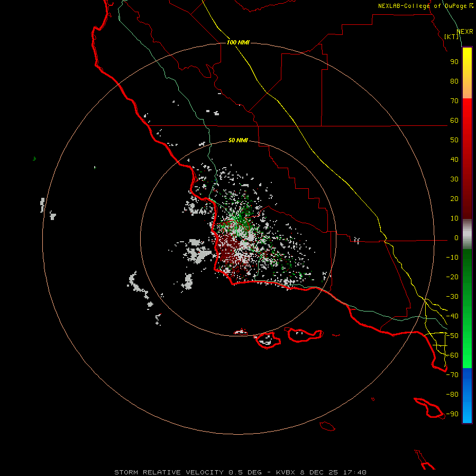Click the -40 value on the velocity scale
The height and width of the screenshot is (476, 476).
click(x=452, y=316)
